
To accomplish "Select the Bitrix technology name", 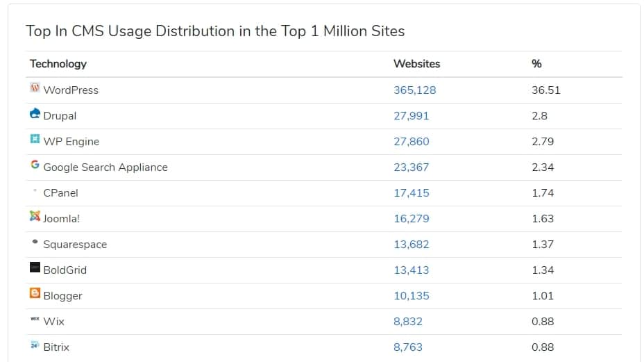I will click(x=56, y=347).
